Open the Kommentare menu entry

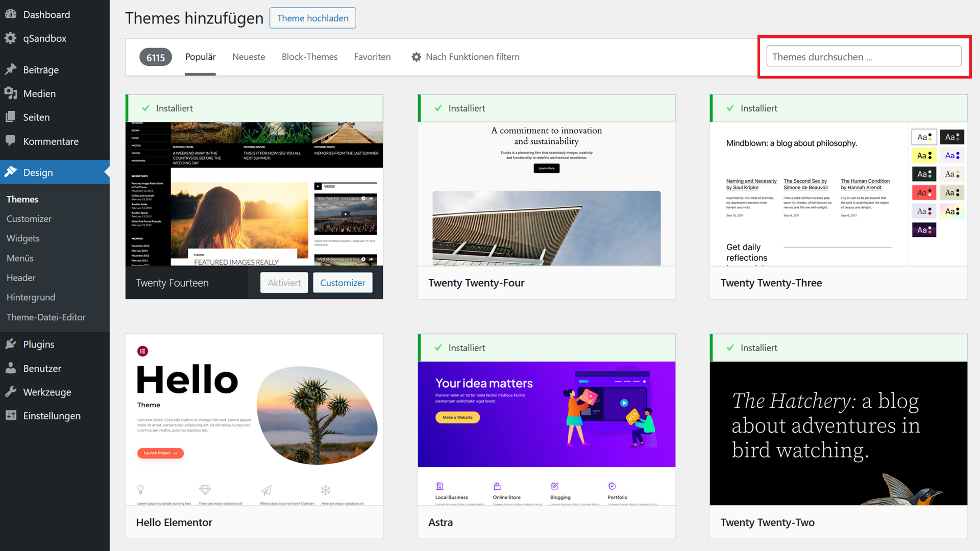[55, 141]
